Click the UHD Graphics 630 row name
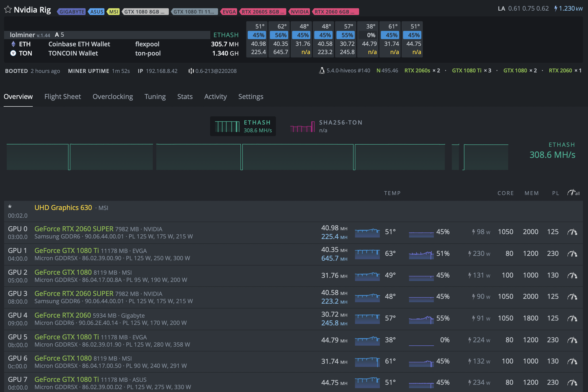Screen dimensions: 588x392 tap(63, 208)
